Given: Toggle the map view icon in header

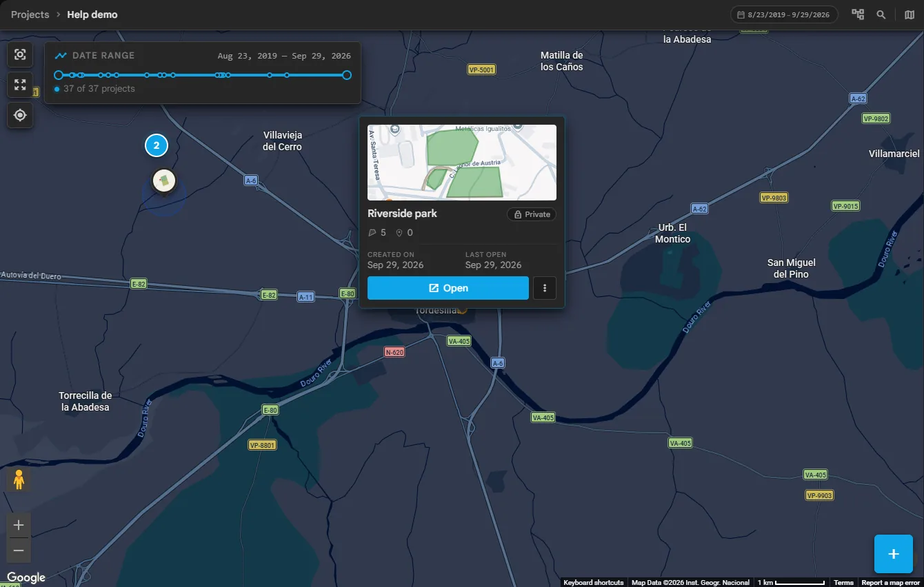Looking at the screenshot, I should pyautogui.click(x=910, y=14).
